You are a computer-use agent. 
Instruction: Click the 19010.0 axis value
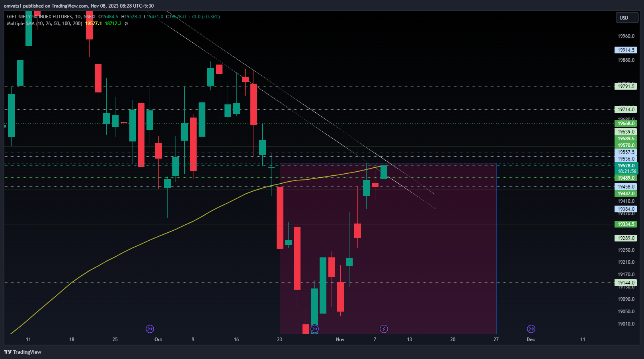626,324
